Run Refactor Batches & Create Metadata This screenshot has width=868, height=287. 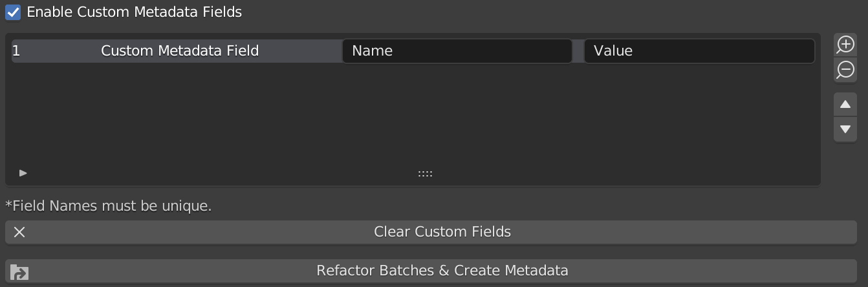click(431, 271)
